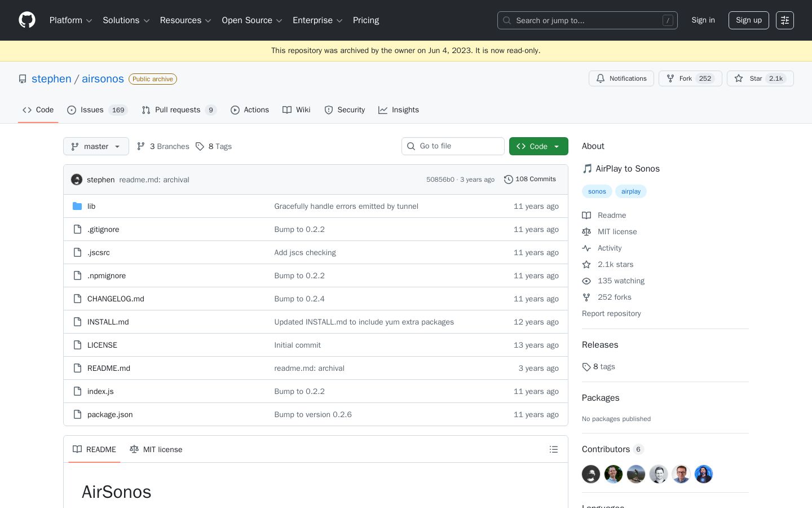Viewport: 812px width, 508px height.
Task: Open the INSTALL.md file
Action: click(108, 322)
